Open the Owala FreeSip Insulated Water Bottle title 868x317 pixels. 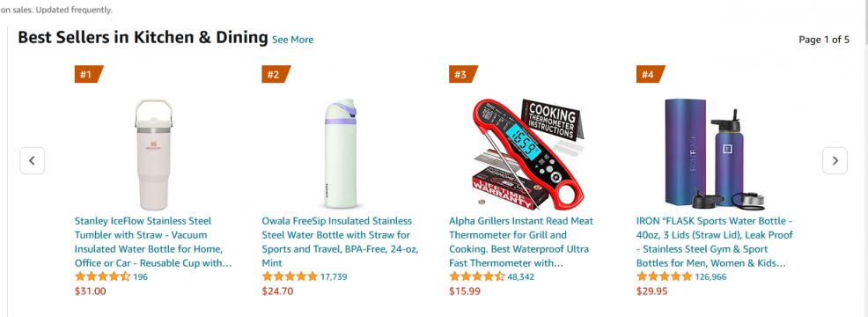click(340, 241)
